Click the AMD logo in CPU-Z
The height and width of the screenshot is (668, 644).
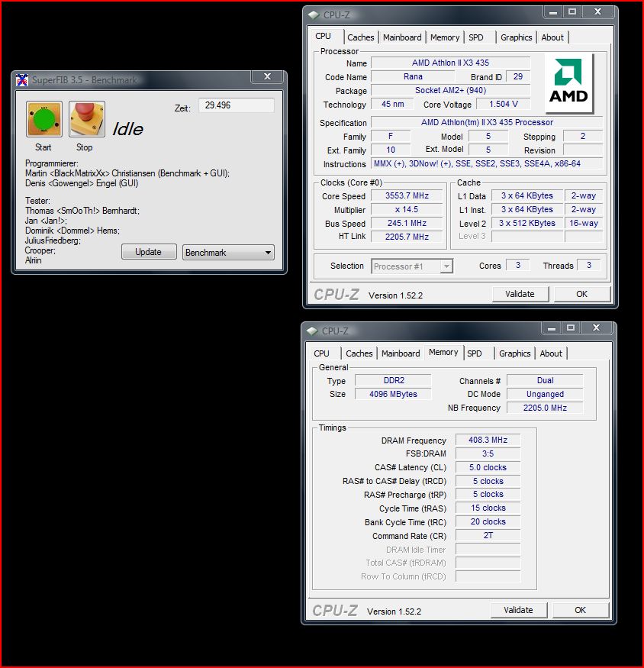tap(568, 83)
